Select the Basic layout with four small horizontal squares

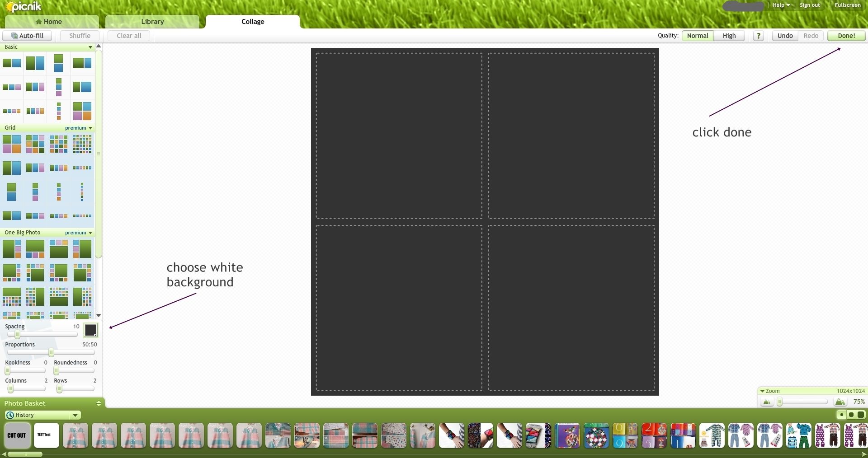pos(12,111)
